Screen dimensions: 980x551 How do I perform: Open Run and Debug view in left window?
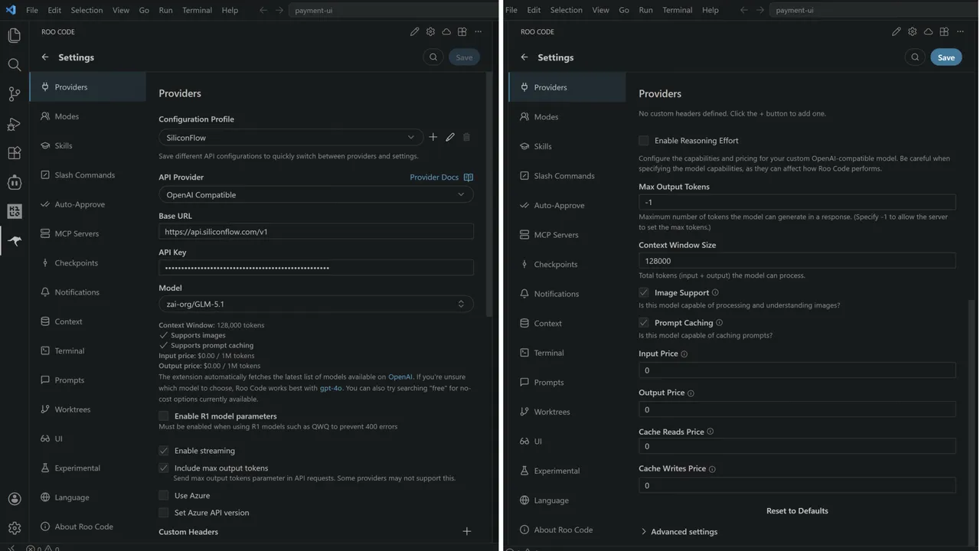[14, 123]
